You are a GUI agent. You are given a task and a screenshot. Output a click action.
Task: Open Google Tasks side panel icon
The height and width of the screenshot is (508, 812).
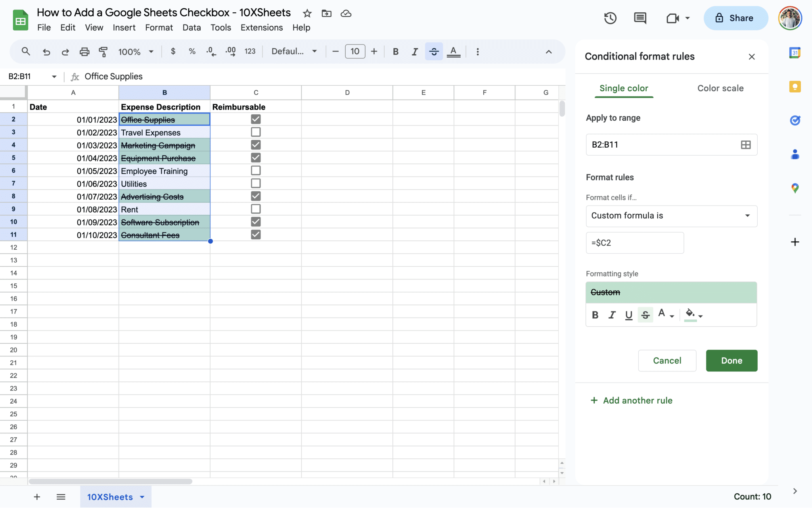795,120
